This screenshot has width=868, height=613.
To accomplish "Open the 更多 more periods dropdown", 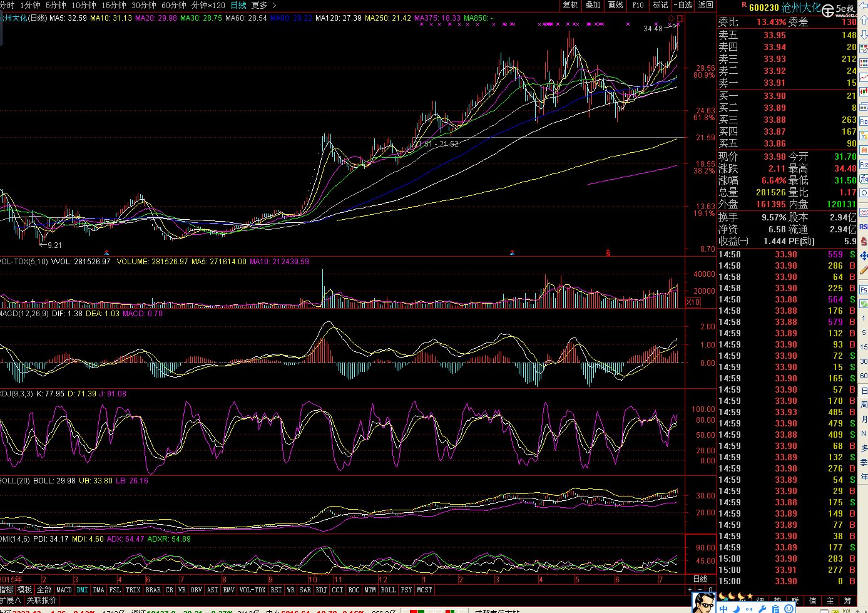I will [x=259, y=5].
